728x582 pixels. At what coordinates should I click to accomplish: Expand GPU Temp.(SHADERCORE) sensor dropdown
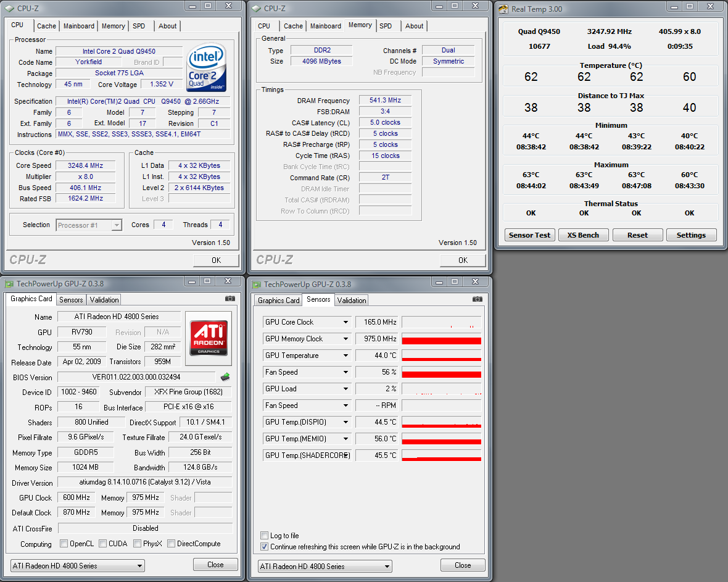click(345, 455)
